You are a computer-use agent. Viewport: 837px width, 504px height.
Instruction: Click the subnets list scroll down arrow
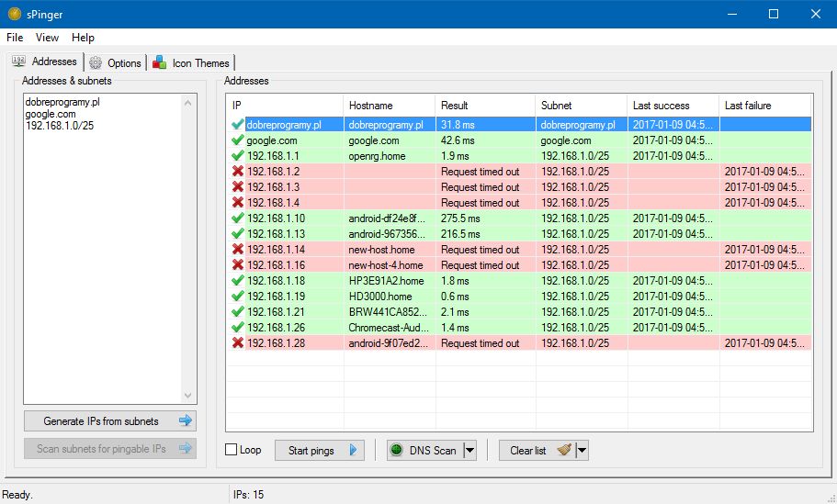(x=188, y=395)
